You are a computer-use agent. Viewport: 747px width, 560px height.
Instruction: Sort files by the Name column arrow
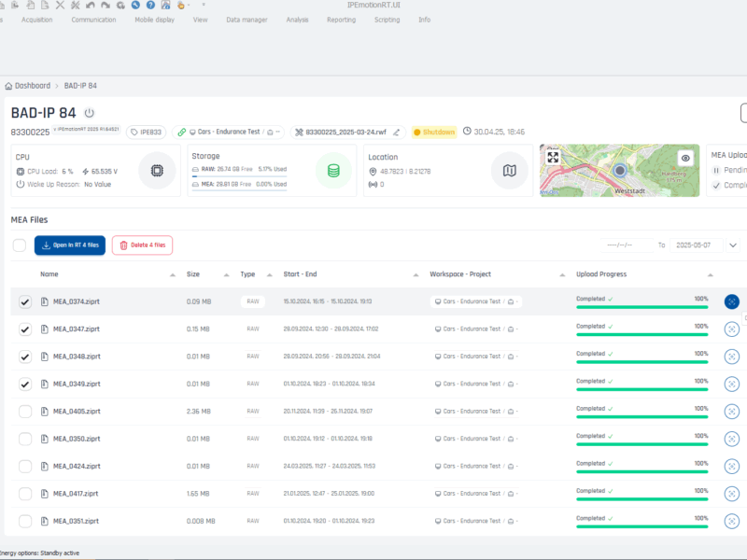pyautogui.click(x=173, y=275)
